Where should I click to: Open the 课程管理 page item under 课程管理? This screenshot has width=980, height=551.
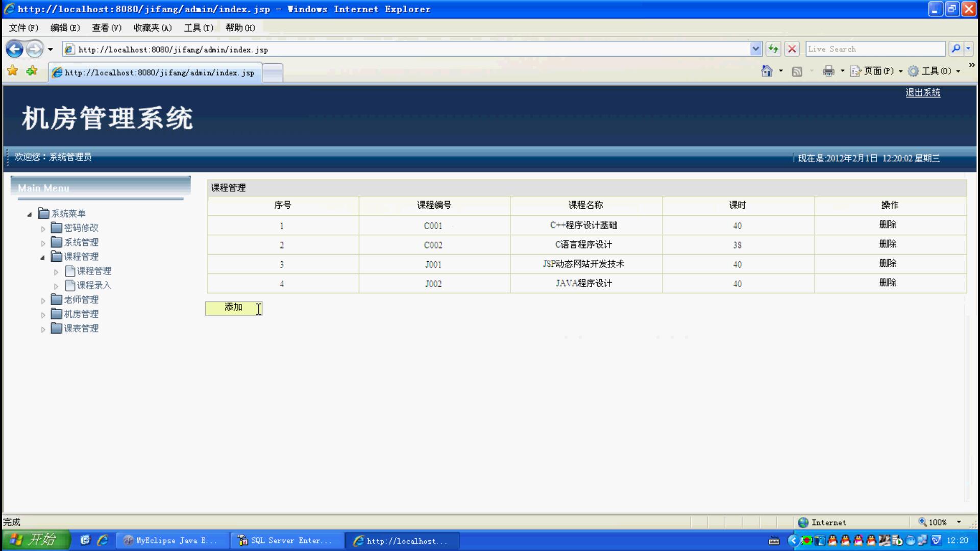88,271
